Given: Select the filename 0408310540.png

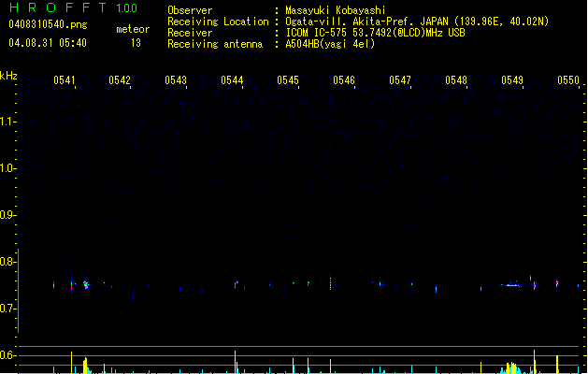Looking at the screenshot, I should 48,24.
